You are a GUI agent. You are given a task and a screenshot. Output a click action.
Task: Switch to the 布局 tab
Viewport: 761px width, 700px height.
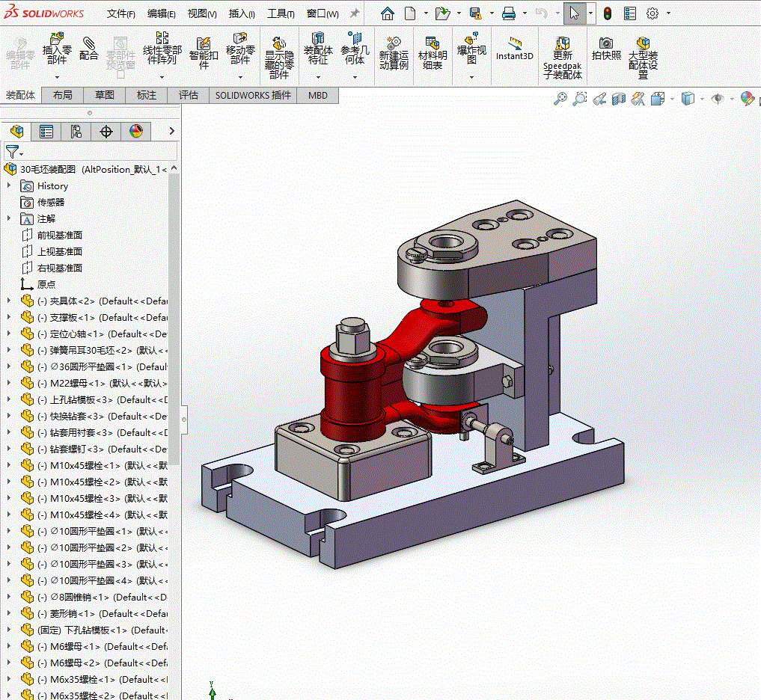point(63,95)
